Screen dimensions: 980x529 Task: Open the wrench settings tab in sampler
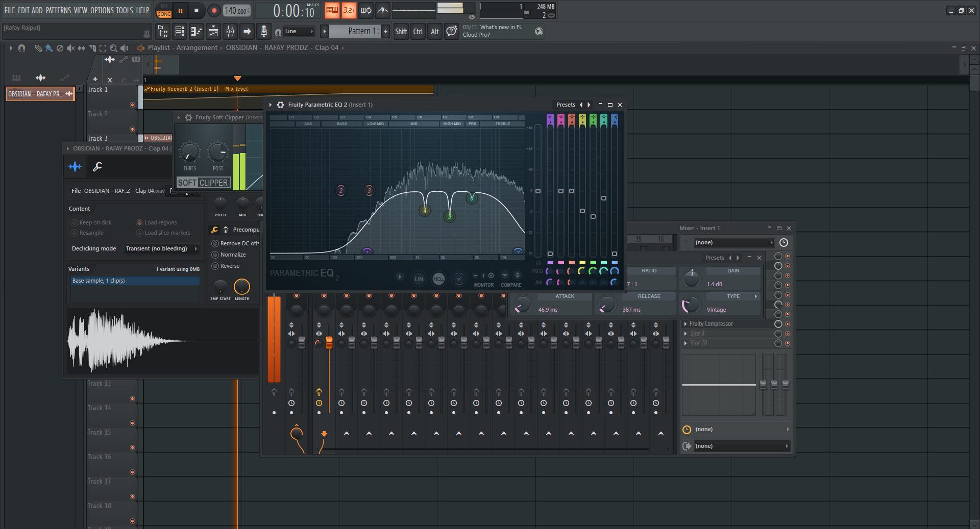[x=97, y=166]
